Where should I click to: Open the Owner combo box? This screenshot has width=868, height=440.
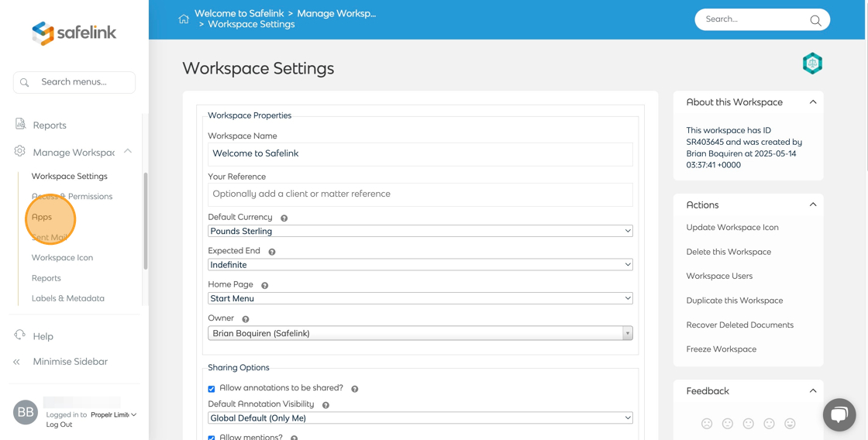(x=420, y=333)
